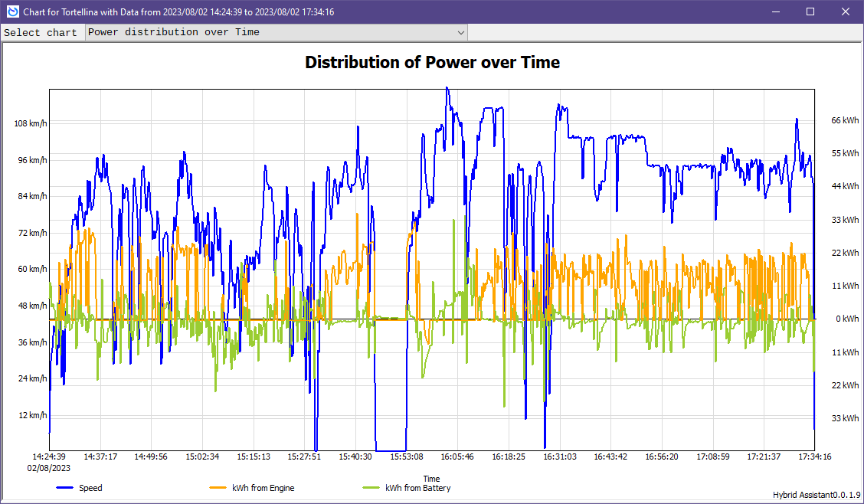
Task: Click the 15:53:08 time axis label
Action: coord(407,457)
